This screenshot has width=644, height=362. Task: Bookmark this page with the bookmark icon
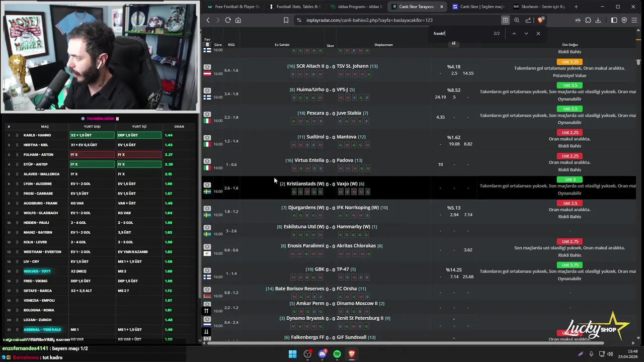pyautogui.click(x=286, y=20)
